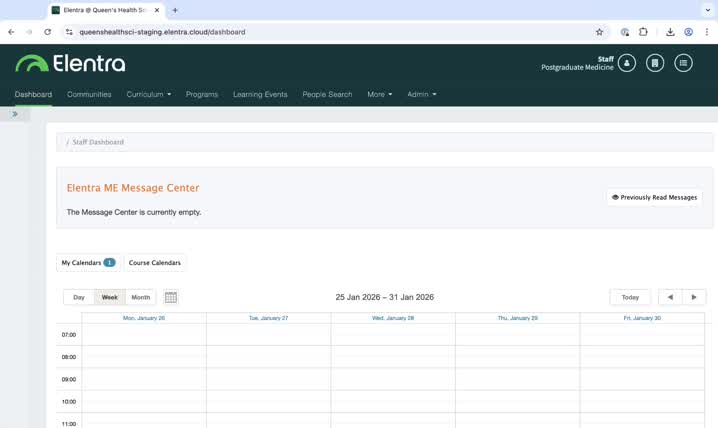
Task: View site information icon in address bar
Action: (69, 32)
